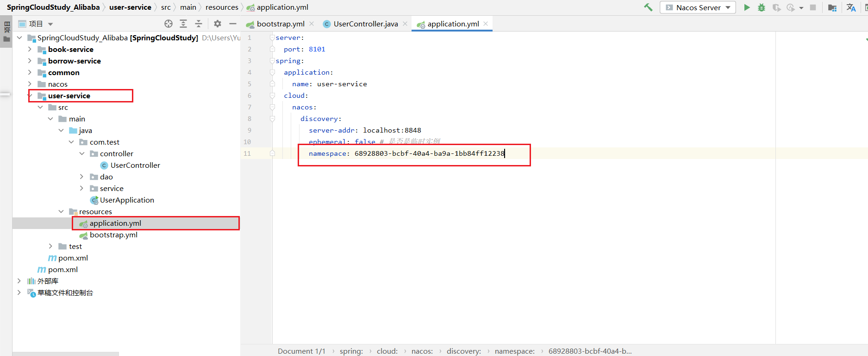Click SpringCloudStudy_Alibaba breadcrumb in navigation bar

pos(53,7)
